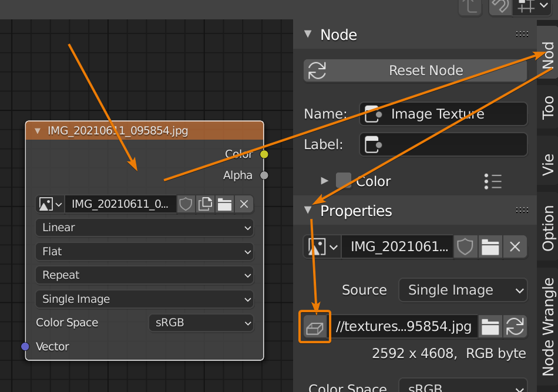
Task: Unlink the image with the X in the Properties panel
Action: (x=515, y=247)
